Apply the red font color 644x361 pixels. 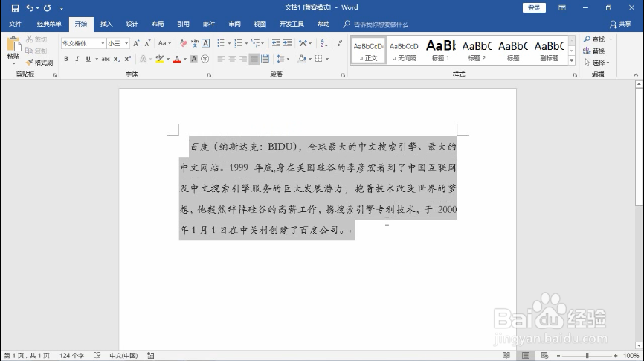click(x=177, y=59)
